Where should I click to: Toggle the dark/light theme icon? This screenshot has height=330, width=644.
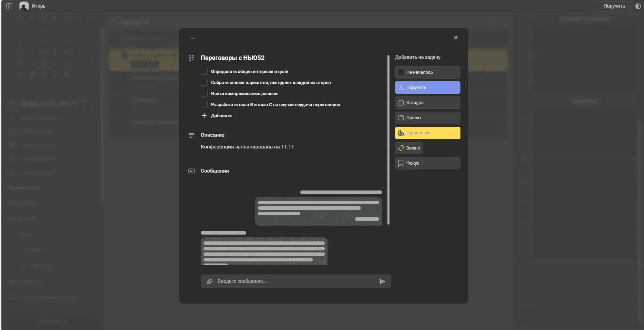pyautogui.click(x=638, y=6)
